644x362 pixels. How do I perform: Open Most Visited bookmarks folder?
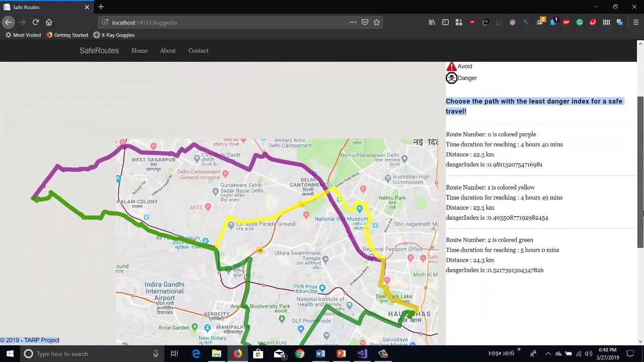tap(23, 35)
